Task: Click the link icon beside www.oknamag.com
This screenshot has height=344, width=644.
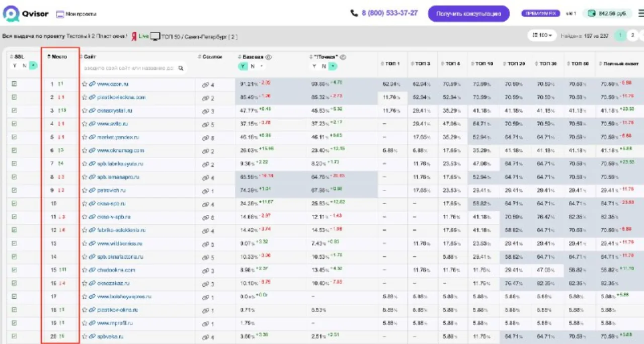Action: pyautogui.click(x=92, y=150)
